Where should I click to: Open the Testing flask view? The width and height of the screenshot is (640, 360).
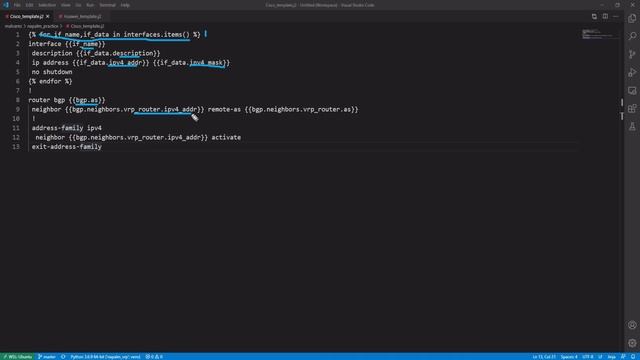(632, 126)
